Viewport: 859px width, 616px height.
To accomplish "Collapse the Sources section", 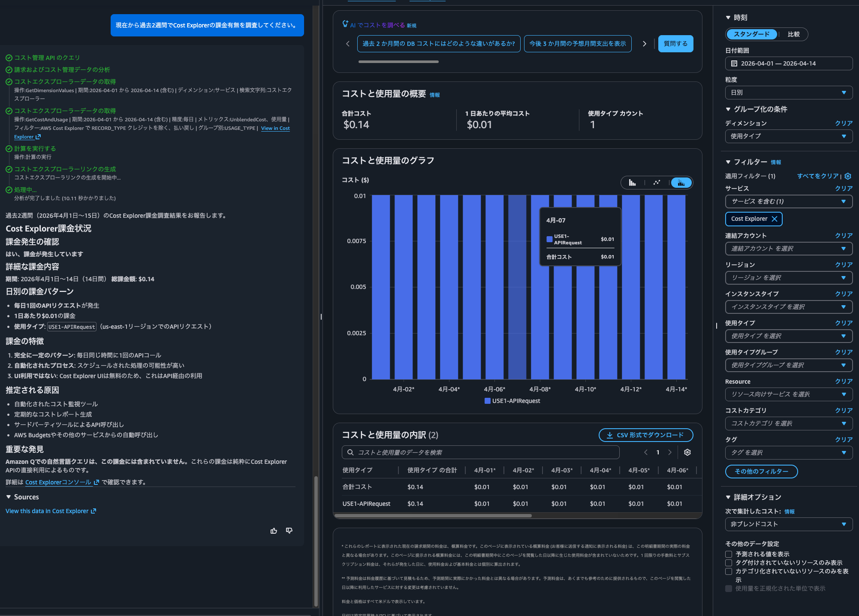I will (9, 497).
